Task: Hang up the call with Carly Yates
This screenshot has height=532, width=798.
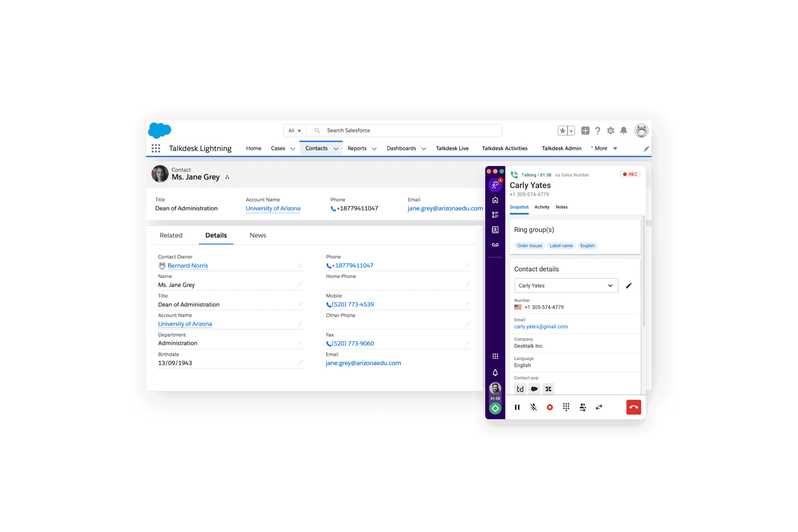Action: click(x=634, y=407)
